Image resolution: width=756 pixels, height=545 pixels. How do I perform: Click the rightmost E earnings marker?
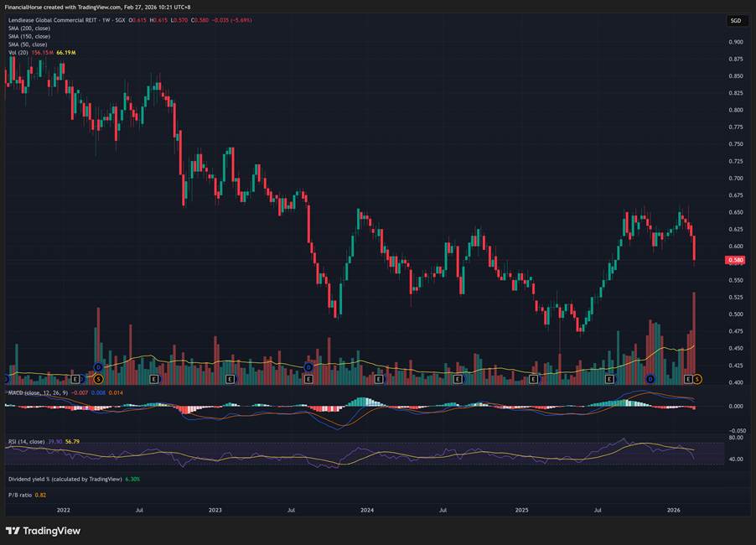point(688,380)
